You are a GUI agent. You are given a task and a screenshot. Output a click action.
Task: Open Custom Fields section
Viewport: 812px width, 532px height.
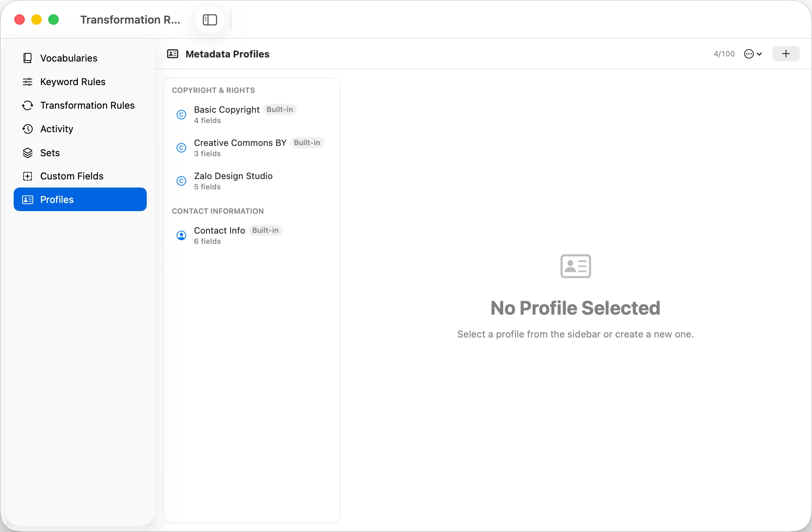pyautogui.click(x=80, y=176)
